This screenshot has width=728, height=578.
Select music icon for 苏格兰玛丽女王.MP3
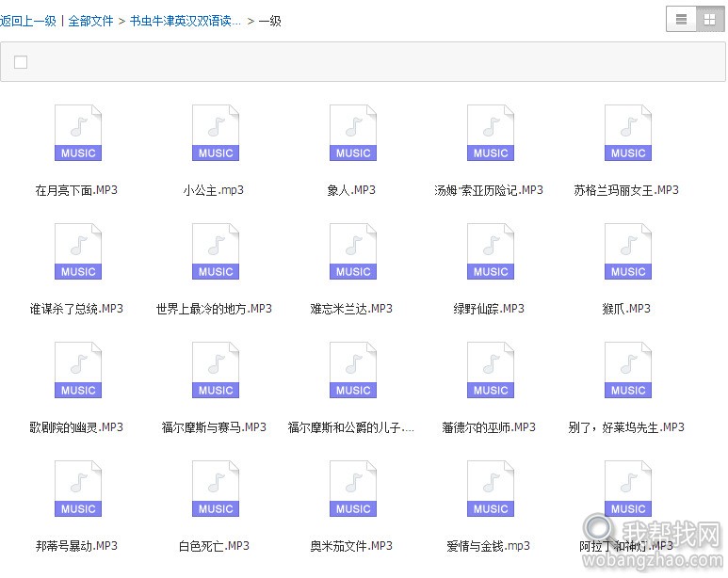(x=628, y=133)
